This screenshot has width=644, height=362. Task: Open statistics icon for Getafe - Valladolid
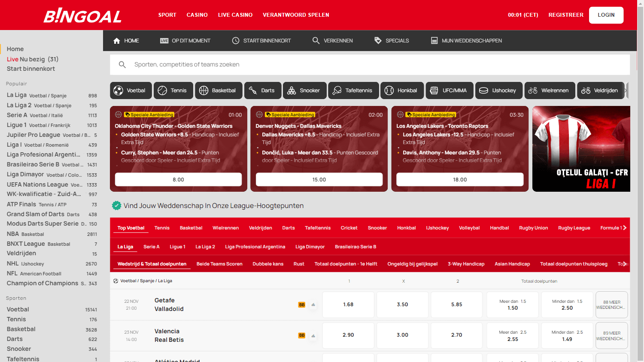click(x=313, y=305)
